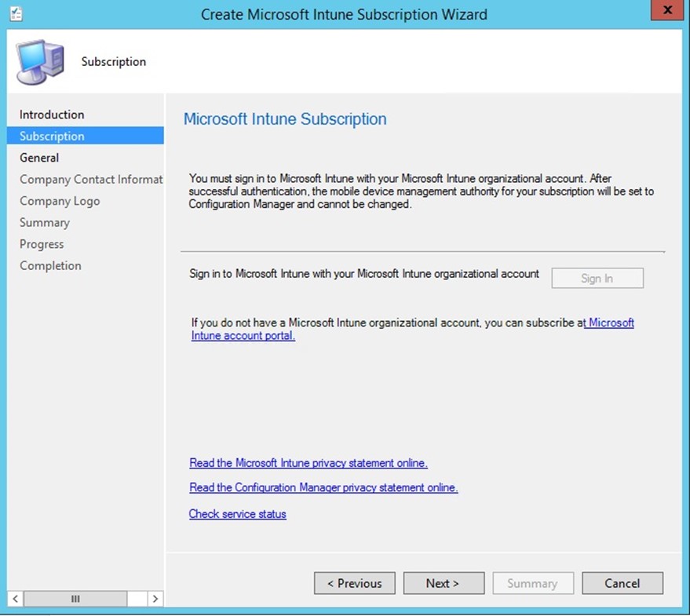Open the Company Contact Information step
Screen dimensions: 690x616
click(91, 179)
